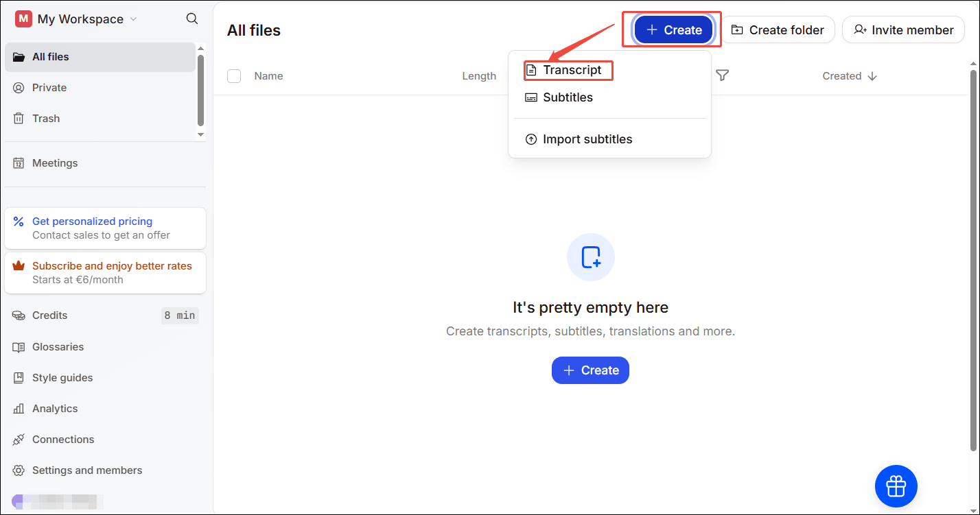Click Subscribe and enjoy better rates
Screen dimensions: 980x515
(x=113, y=265)
